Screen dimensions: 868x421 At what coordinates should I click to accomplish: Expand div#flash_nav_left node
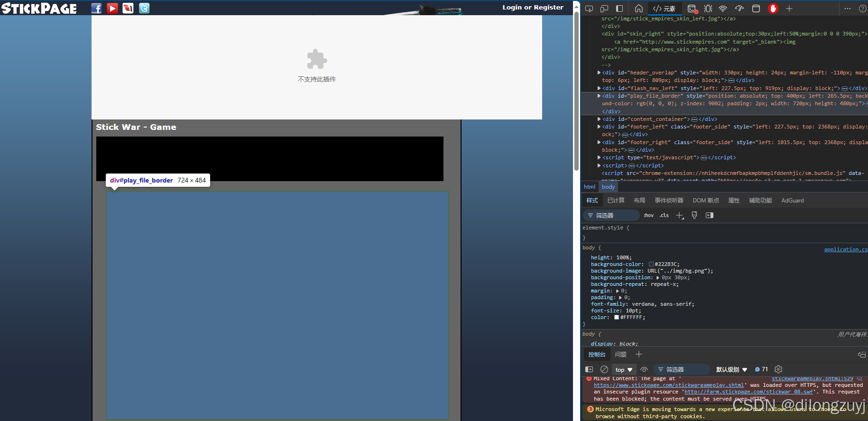tap(599, 88)
